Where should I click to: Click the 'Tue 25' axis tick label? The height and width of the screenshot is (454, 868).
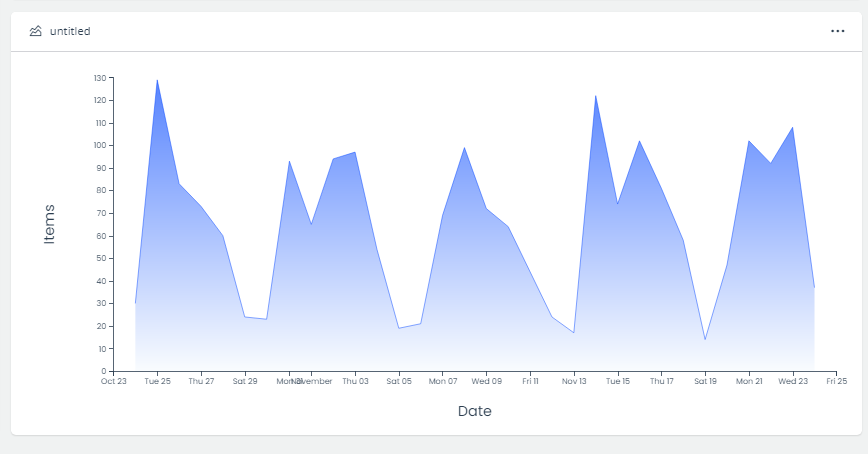(157, 381)
